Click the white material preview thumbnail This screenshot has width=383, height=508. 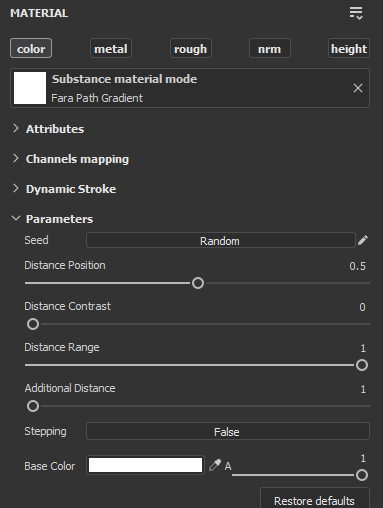click(30, 88)
